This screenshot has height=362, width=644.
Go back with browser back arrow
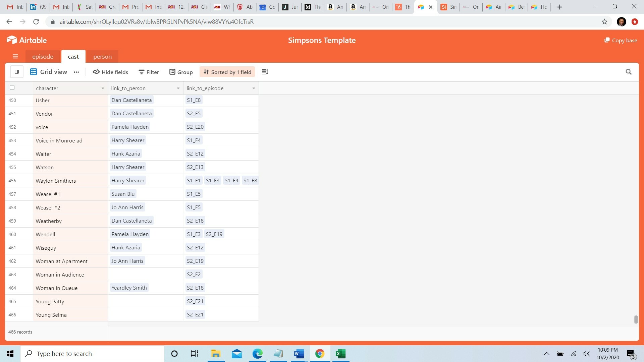click(9, 22)
